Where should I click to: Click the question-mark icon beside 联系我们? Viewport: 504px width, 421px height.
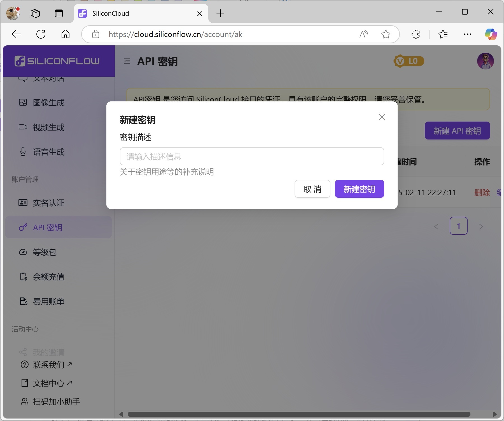(x=25, y=364)
